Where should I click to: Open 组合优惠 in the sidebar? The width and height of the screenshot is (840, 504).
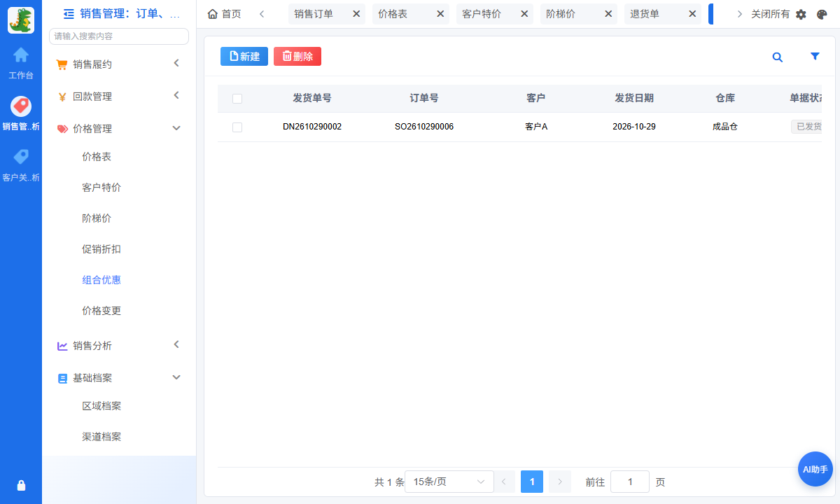pos(101,280)
